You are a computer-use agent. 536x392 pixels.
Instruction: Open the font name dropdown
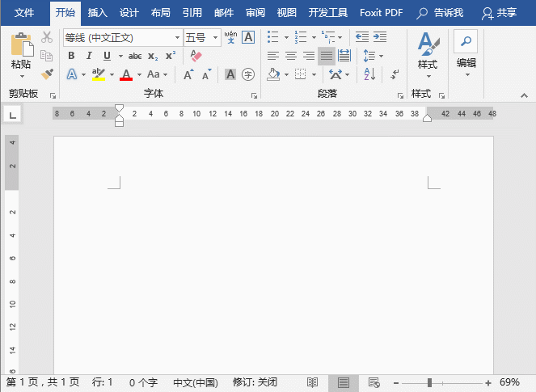tap(177, 38)
